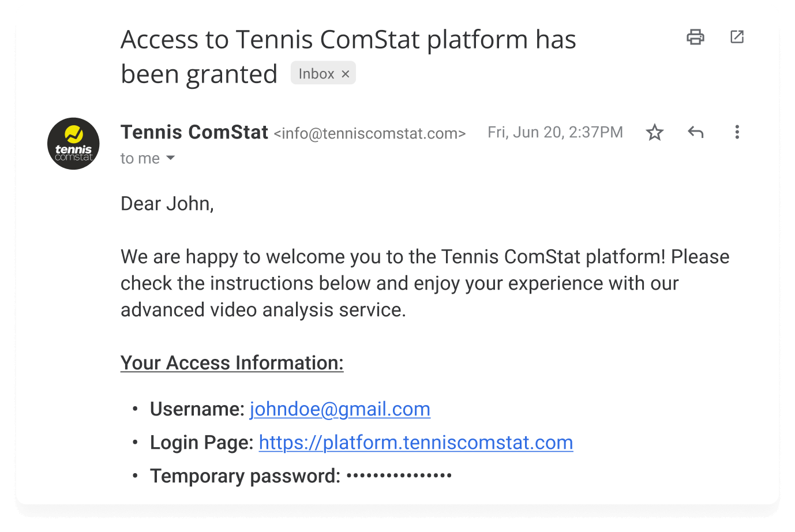Expand the 'to me' recipient details

coord(170,158)
